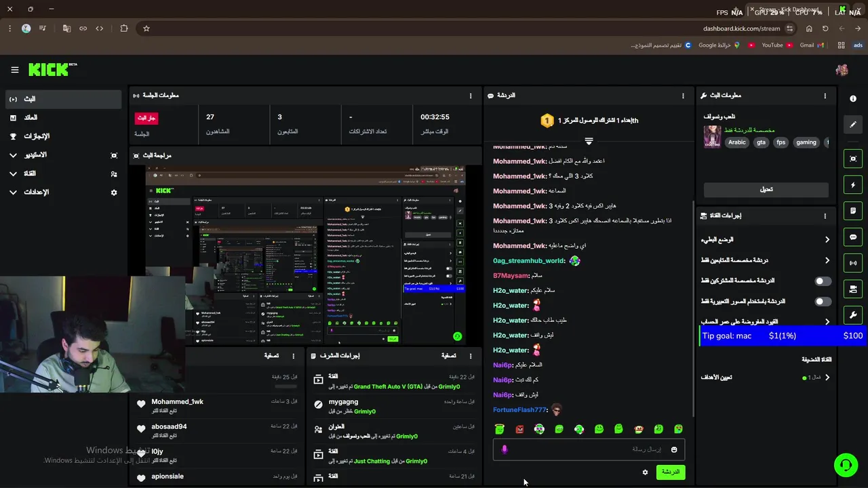Click the Arabic tag chip
Image resolution: width=868 pixels, height=488 pixels.
pos(737,142)
